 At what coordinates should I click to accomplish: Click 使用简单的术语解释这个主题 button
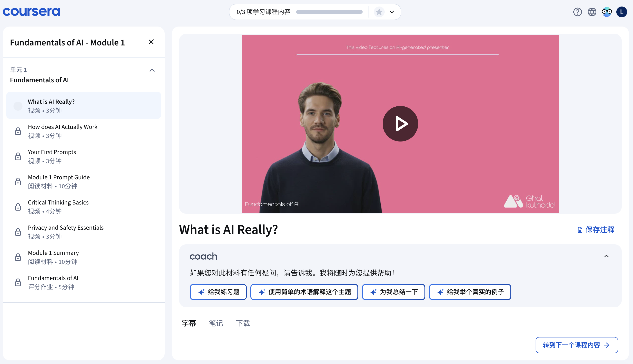coord(304,292)
